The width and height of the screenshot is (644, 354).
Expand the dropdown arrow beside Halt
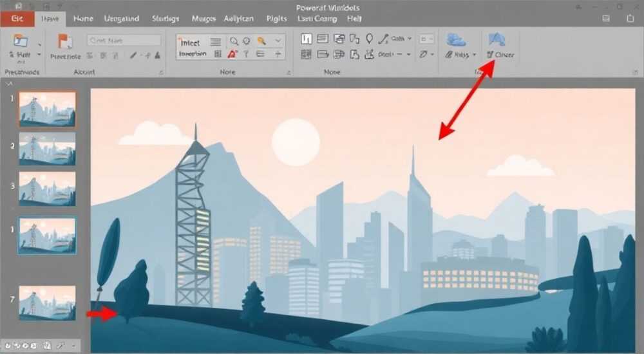(39, 54)
